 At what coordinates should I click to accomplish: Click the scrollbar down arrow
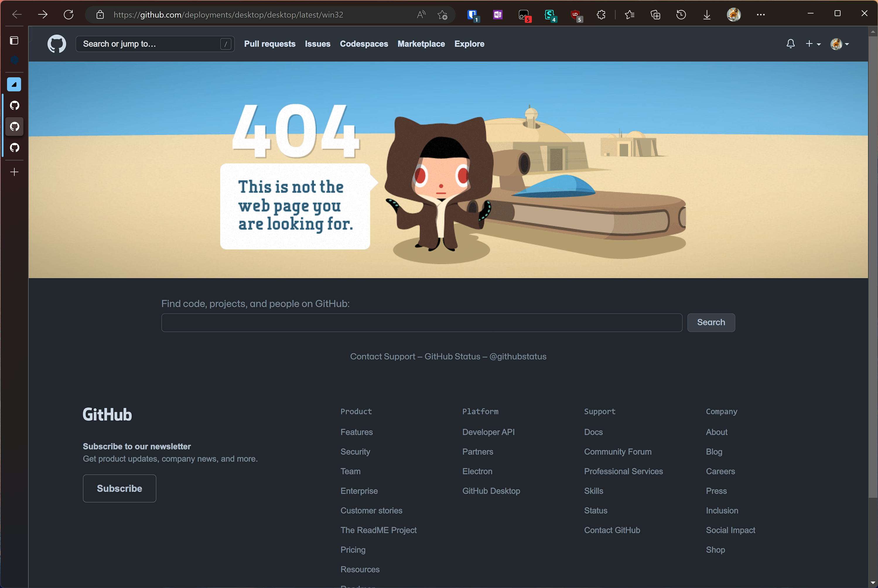click(873, 583)
